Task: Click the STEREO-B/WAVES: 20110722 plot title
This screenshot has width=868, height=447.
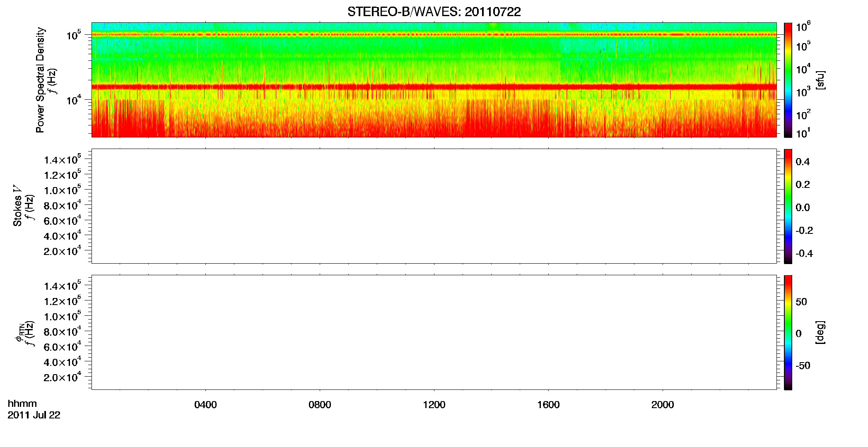Action: (x=434, y=12)
